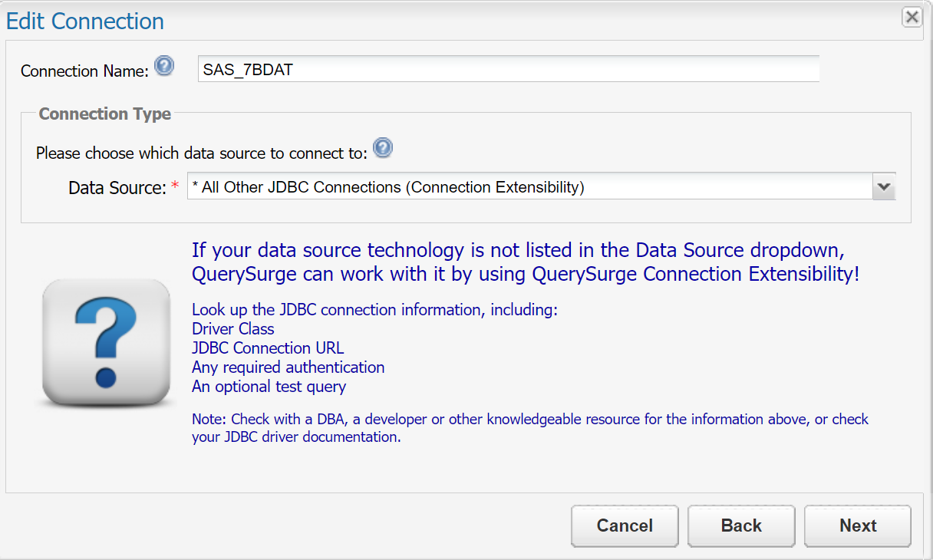The width and height of the screenshot is (933, 560).
Task: Go Back to the previous step
Action: coord(741,525)
